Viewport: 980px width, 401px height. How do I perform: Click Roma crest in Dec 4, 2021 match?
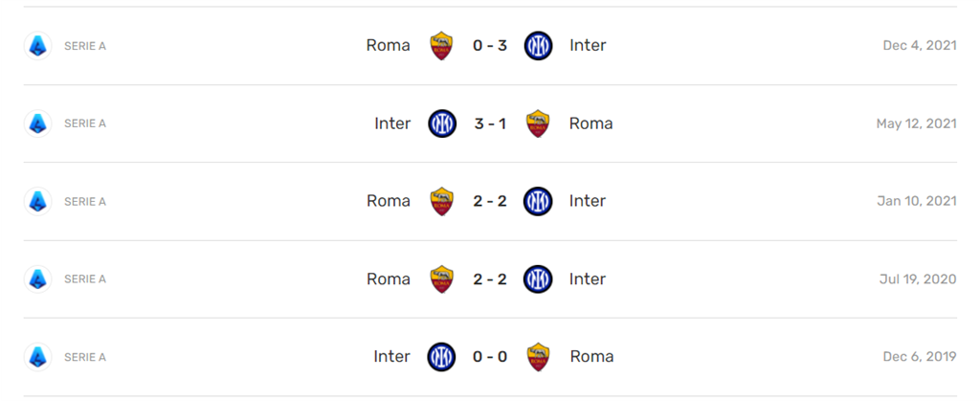[x=441, y=45]
